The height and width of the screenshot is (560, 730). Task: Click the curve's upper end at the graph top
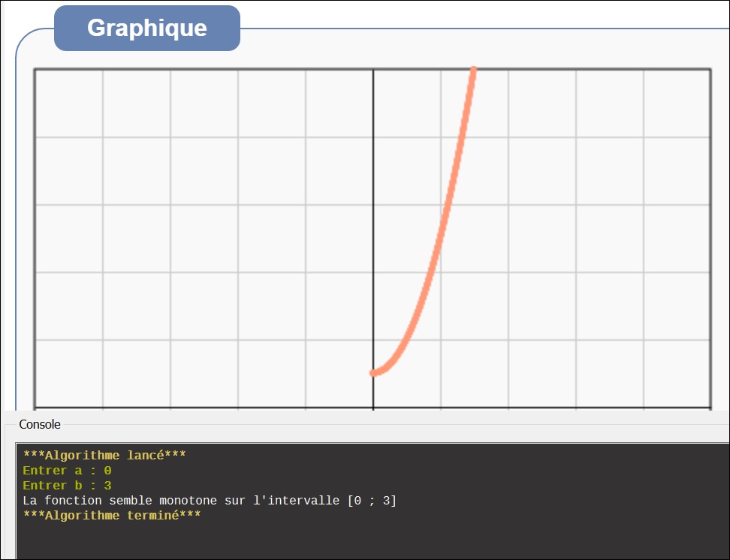click(x=473, y=71)
